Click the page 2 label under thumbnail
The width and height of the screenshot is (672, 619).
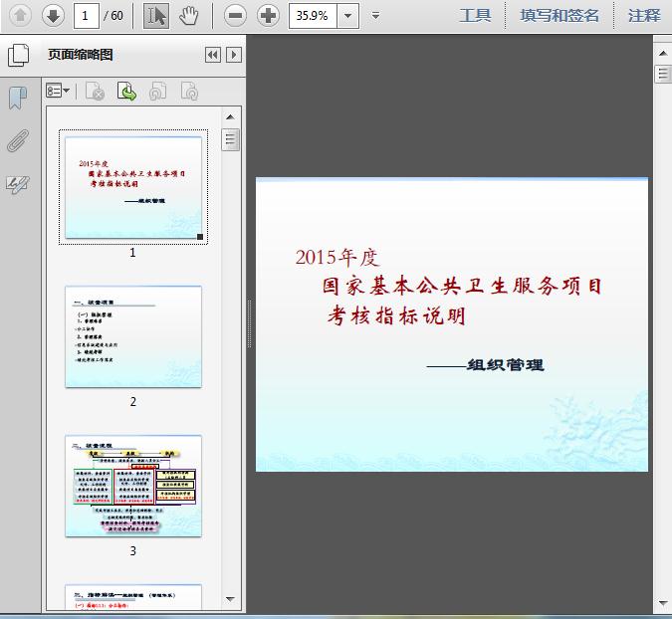(132, 402)
